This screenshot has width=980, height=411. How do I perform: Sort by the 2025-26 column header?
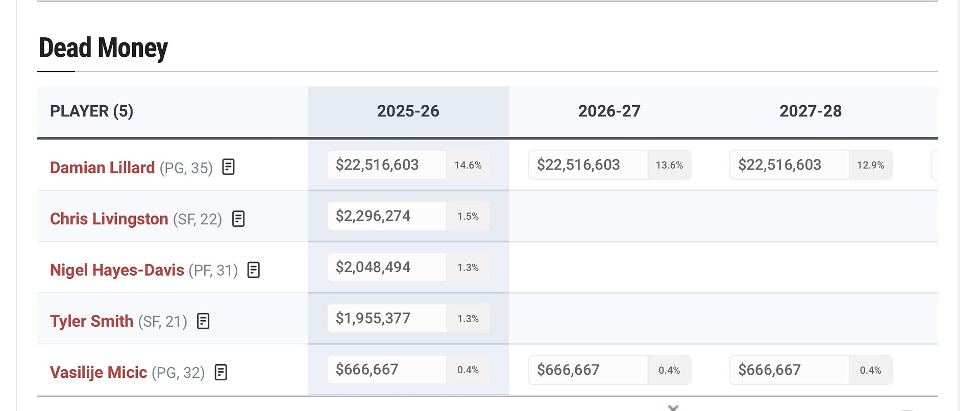[x=408, y=111]
